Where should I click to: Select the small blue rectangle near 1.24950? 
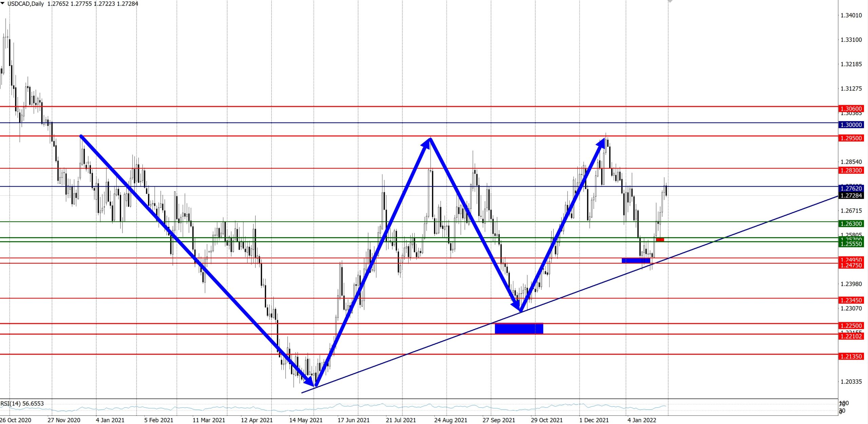(636, 261)
